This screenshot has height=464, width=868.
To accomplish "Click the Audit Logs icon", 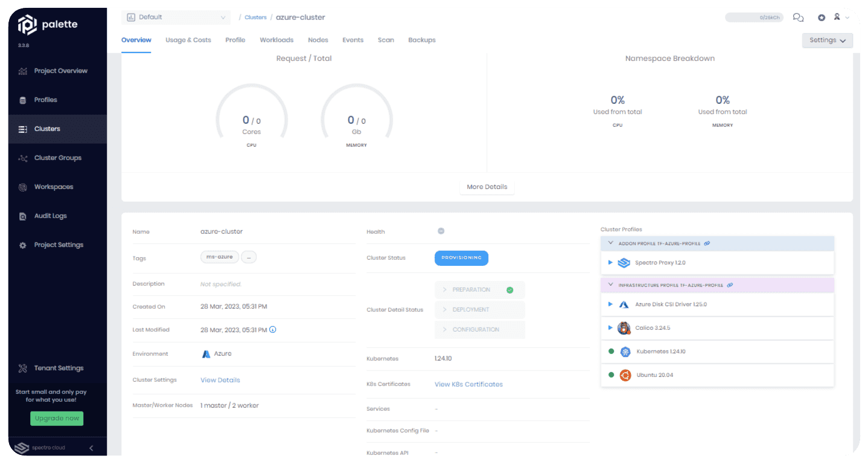I will pos(23,216).
